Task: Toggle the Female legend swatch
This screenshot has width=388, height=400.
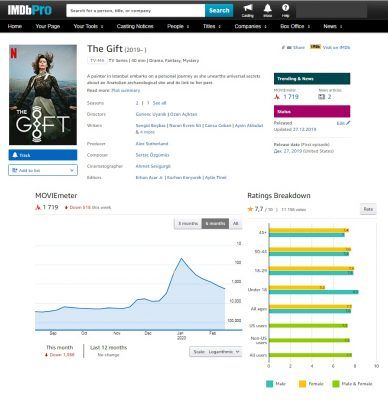Action: tap(302, 384)
